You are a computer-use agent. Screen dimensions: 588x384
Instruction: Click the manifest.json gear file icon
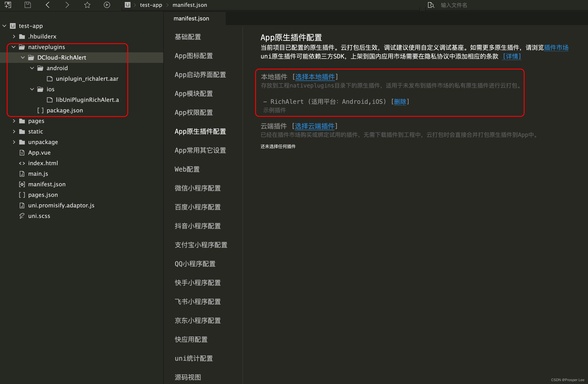click(x=22, y=184)
